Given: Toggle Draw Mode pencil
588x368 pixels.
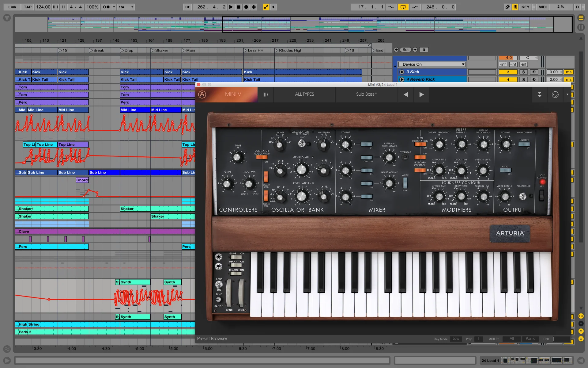Looking at the screenshot, I should pos(507,7).
